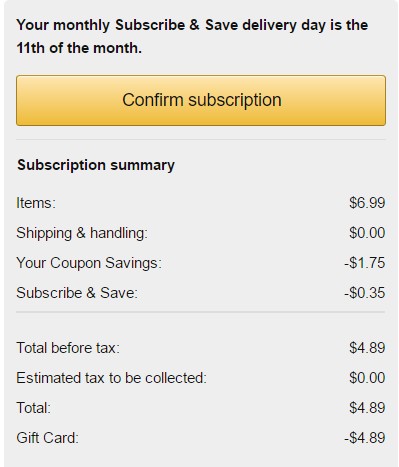
Task: Click the Total label
Action: click(x=34, y=408)
